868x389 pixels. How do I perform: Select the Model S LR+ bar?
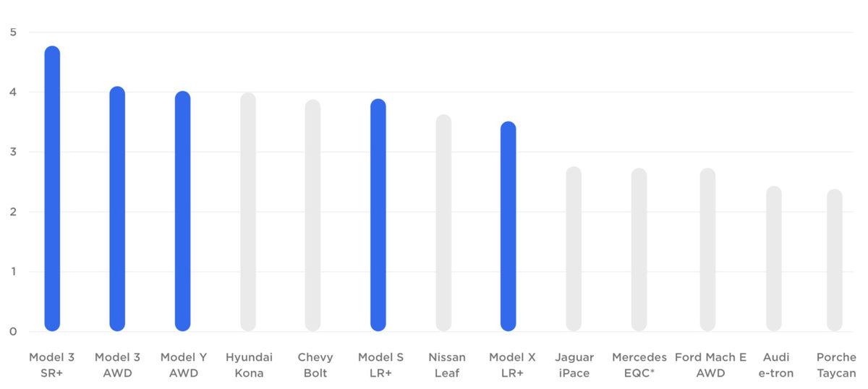coord(378,215)
